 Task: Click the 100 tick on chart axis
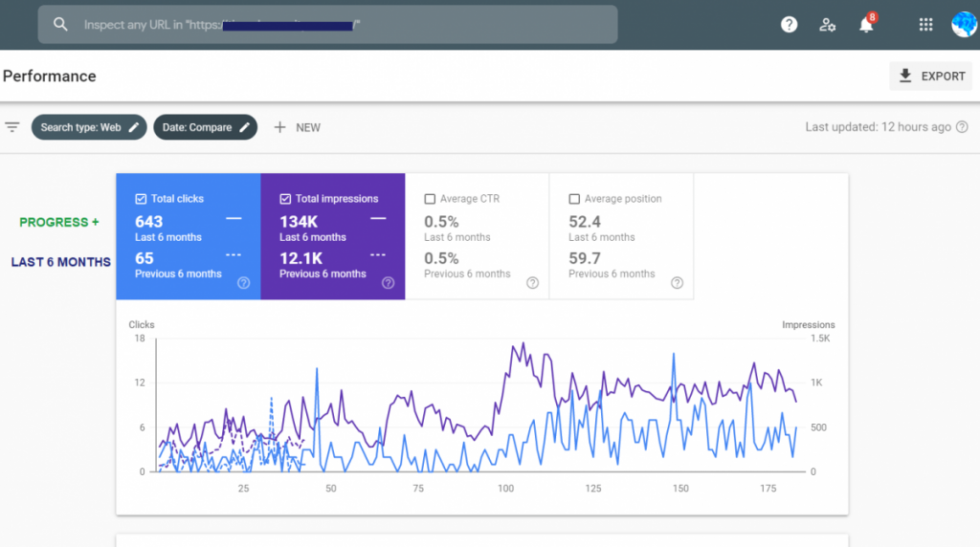click(x=505, y=489)
